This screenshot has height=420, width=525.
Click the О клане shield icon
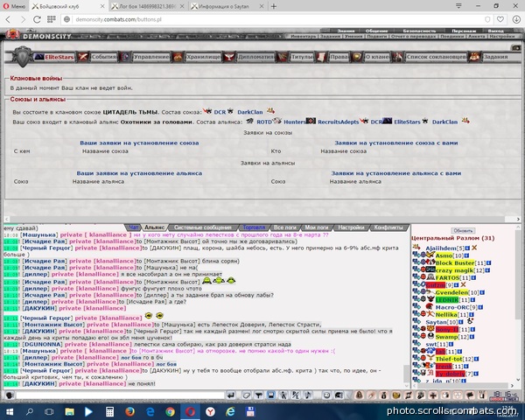[357, 57]
